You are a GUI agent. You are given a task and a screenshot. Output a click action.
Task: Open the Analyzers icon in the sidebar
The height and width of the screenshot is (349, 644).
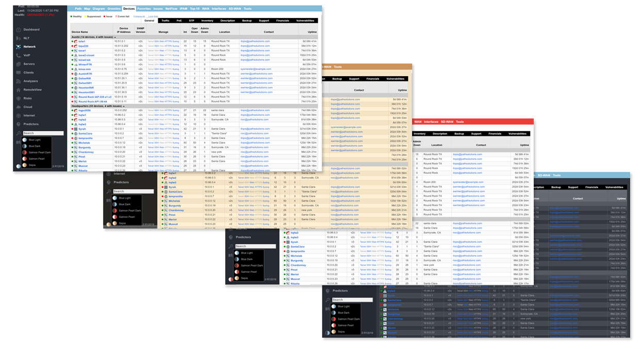19,81
